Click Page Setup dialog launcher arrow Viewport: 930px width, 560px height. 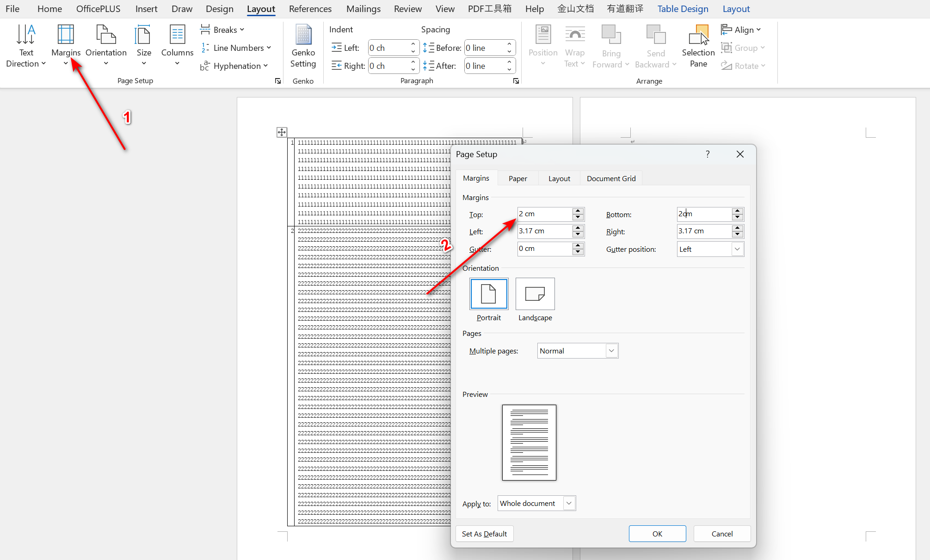278,81
